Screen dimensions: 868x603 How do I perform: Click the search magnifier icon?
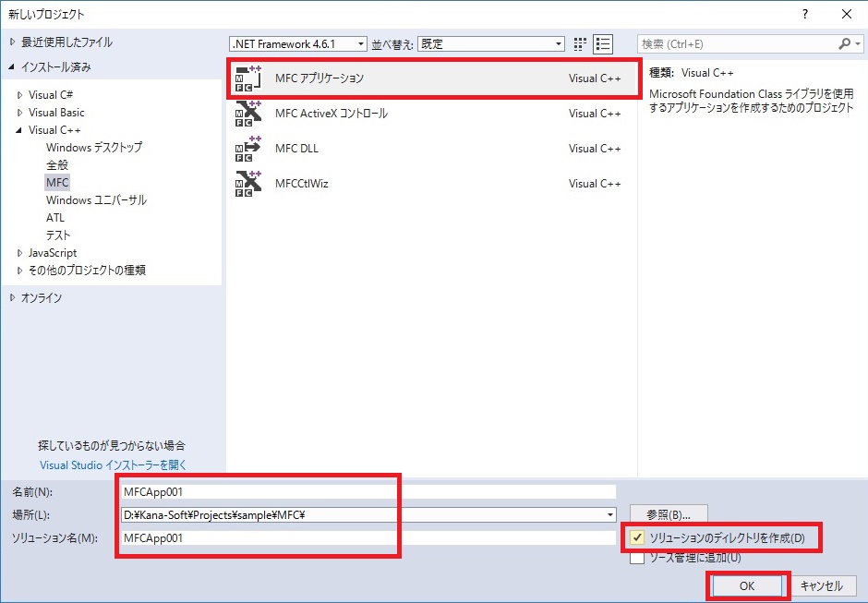click(x=844, y=43)
